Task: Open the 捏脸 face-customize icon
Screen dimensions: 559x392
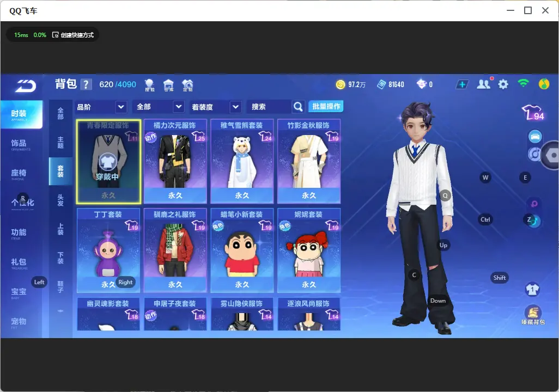Action: pos(149,85)
